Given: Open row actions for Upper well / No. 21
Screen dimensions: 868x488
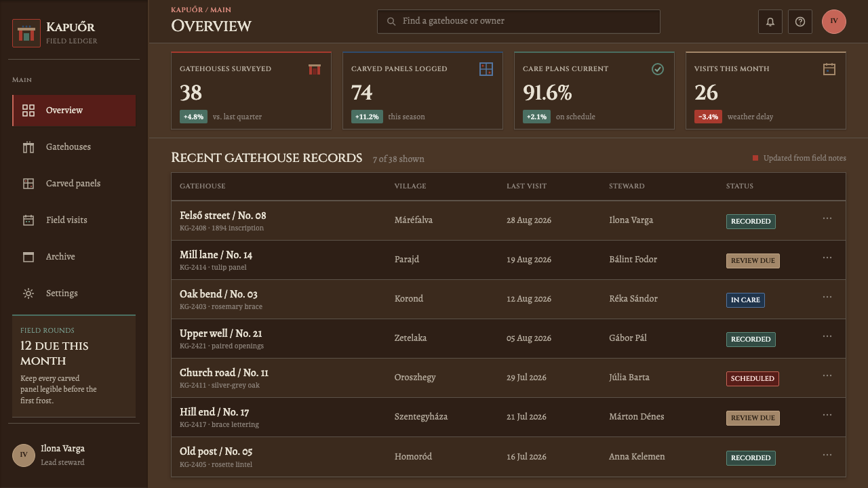Looking at the screenshot, I should [x=827, y=337].
